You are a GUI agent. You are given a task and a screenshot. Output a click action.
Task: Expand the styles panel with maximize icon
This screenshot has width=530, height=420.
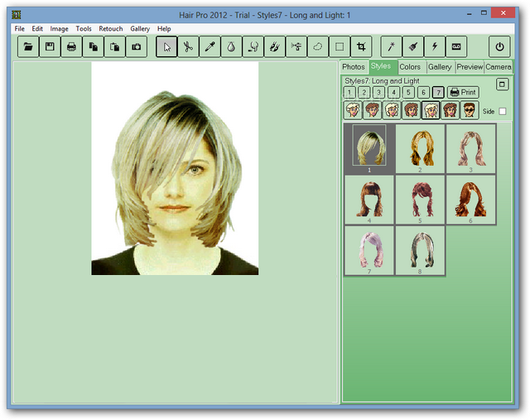tap(502, 84)
